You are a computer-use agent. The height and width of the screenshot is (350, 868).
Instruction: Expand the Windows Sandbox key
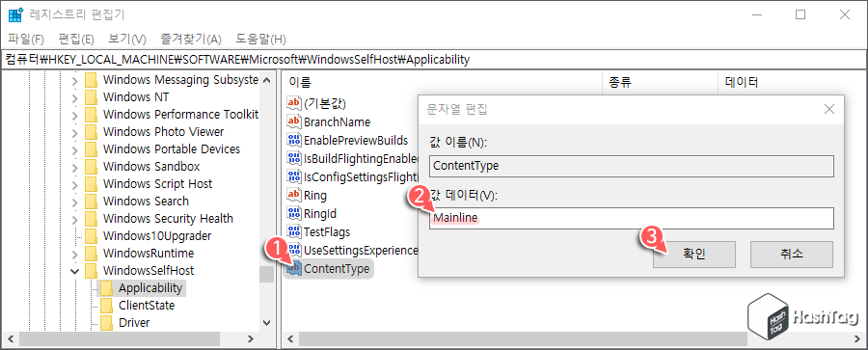point(74,167)
